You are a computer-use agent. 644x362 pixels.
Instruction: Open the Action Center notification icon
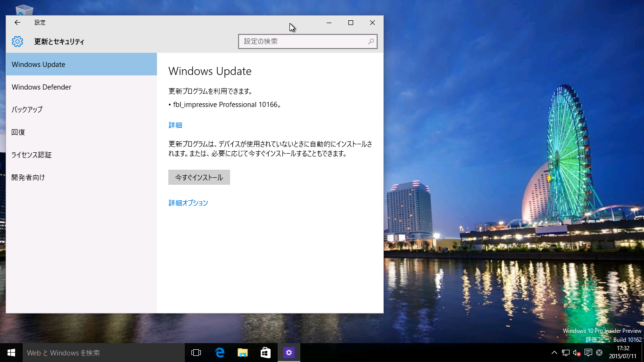(x=588, y=353)
